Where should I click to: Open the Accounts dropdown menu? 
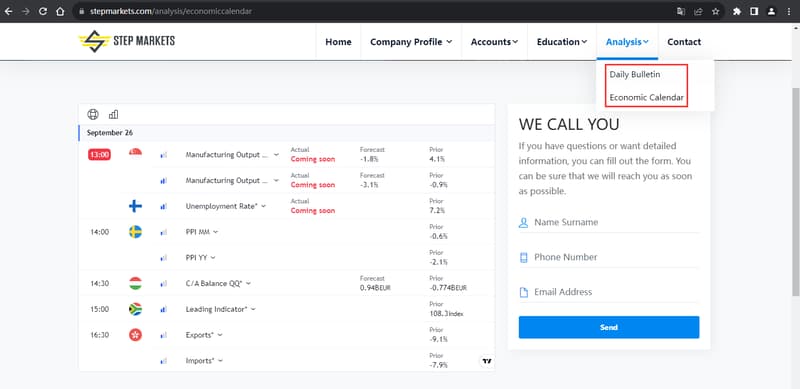click(494, 42)
